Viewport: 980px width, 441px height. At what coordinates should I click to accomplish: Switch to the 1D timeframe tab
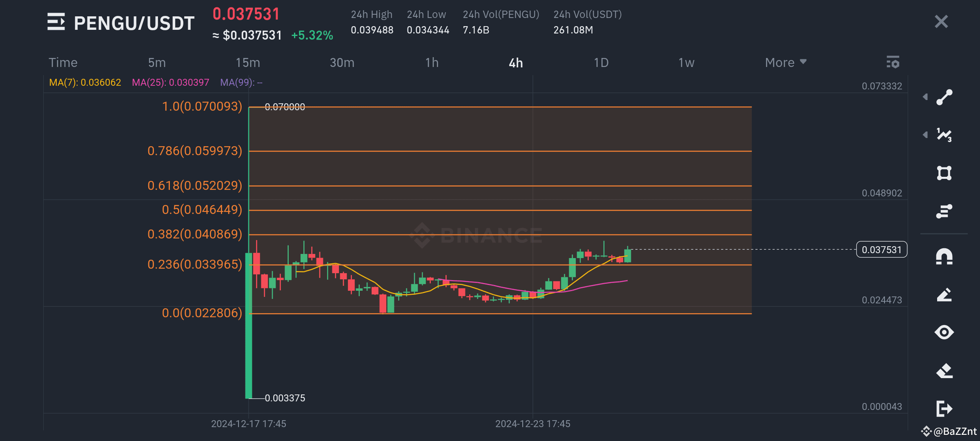601,62
